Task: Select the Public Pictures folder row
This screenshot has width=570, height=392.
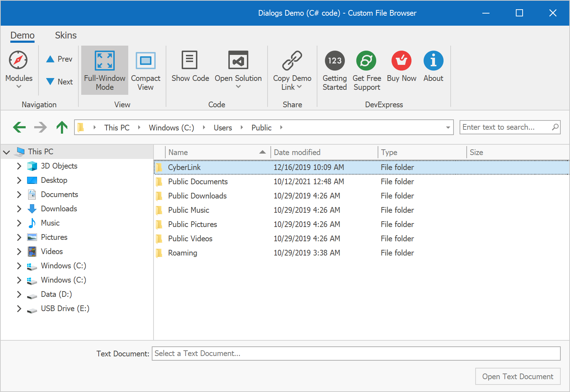Action: pos(192,224)
